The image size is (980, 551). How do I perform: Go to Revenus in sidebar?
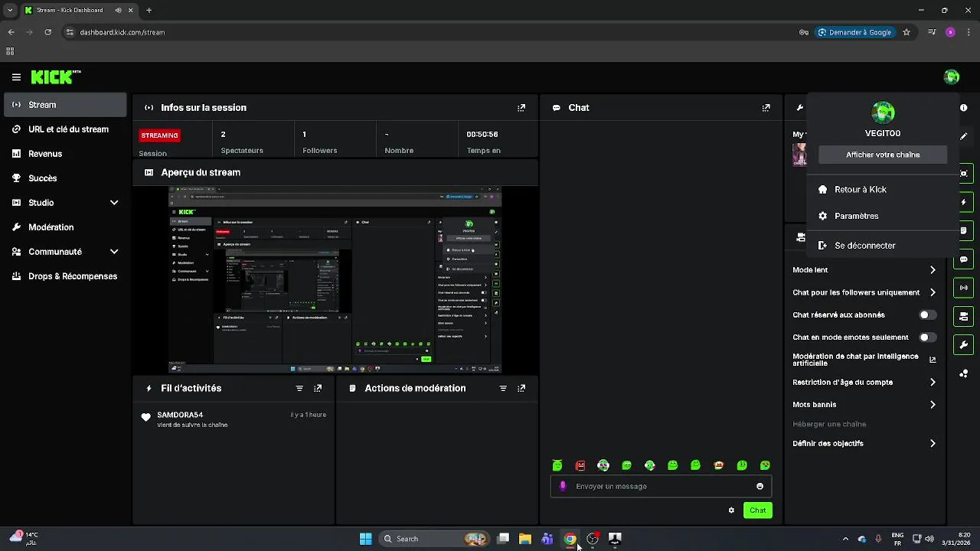(x=65, y=154)
